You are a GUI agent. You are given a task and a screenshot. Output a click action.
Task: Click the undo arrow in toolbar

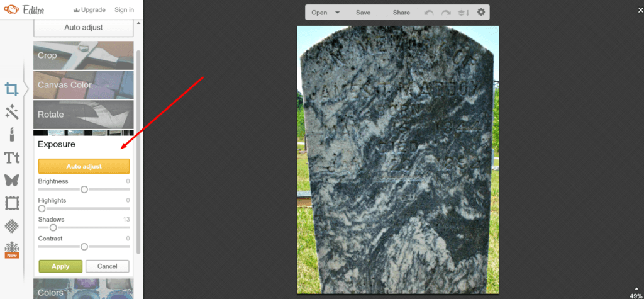pos(429,13)
